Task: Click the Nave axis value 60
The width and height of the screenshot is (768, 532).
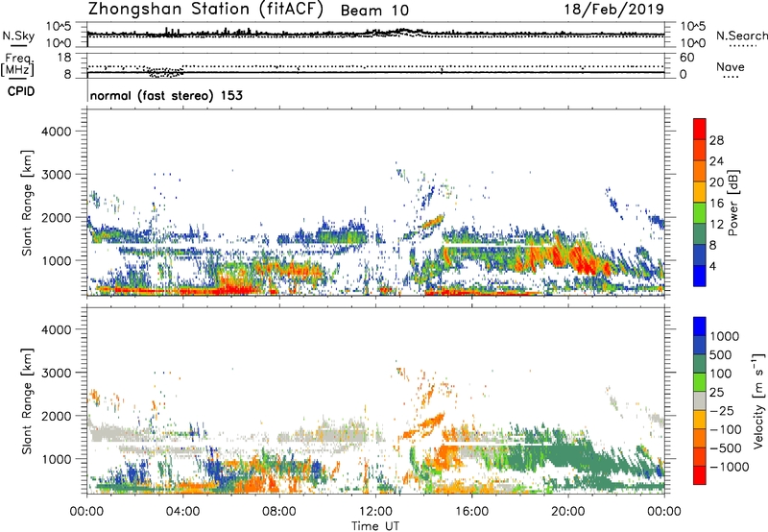Action: (x=686, y=58)
